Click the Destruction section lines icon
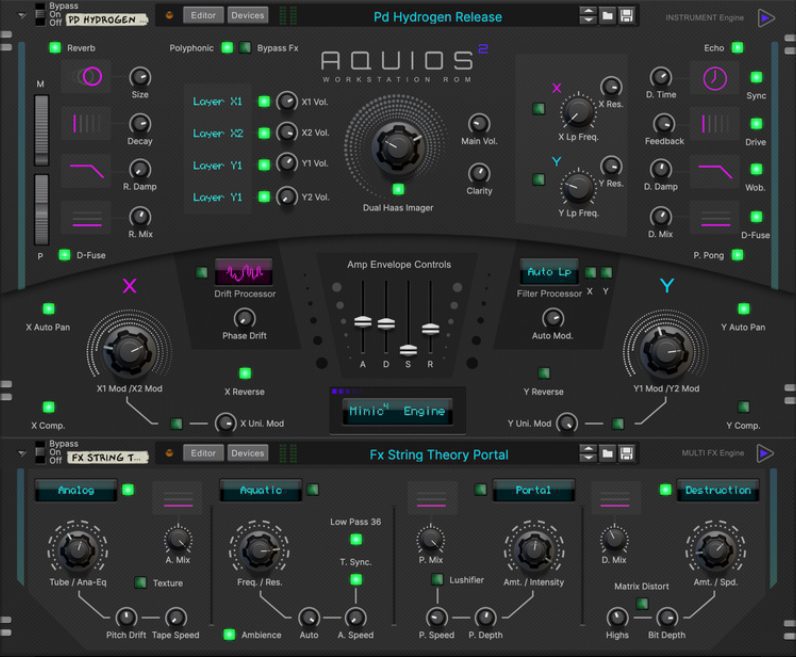 (x=615, y=498)
